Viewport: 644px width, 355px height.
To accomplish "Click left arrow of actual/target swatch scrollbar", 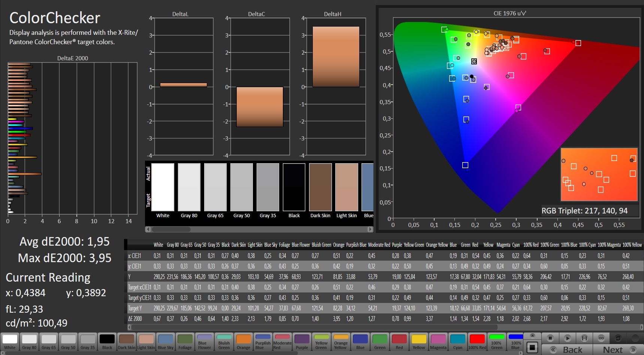I will [148, 229].
